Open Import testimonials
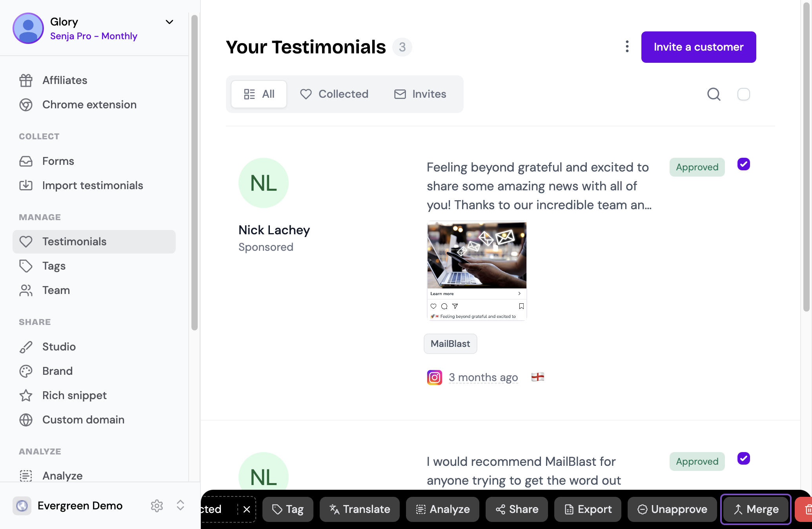812x529 pixels. (x=94, y=185)
